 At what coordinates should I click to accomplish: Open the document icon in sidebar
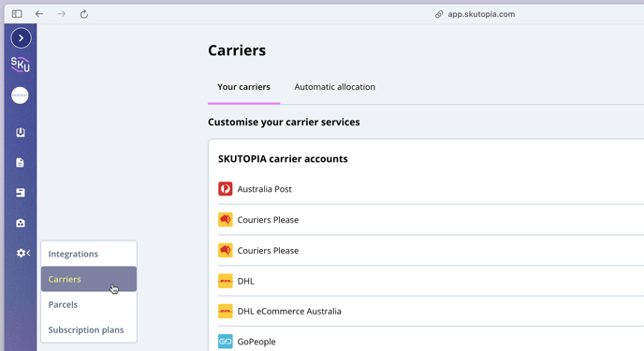tap(20, 163)
